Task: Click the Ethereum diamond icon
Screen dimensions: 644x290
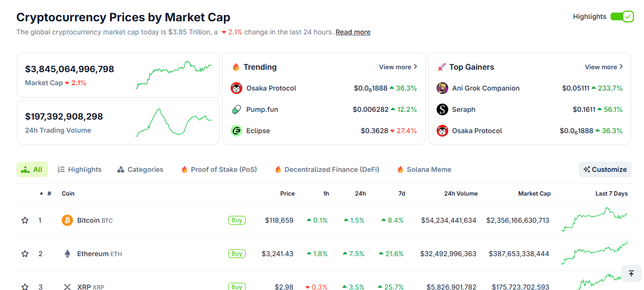Action: (67, 254)
